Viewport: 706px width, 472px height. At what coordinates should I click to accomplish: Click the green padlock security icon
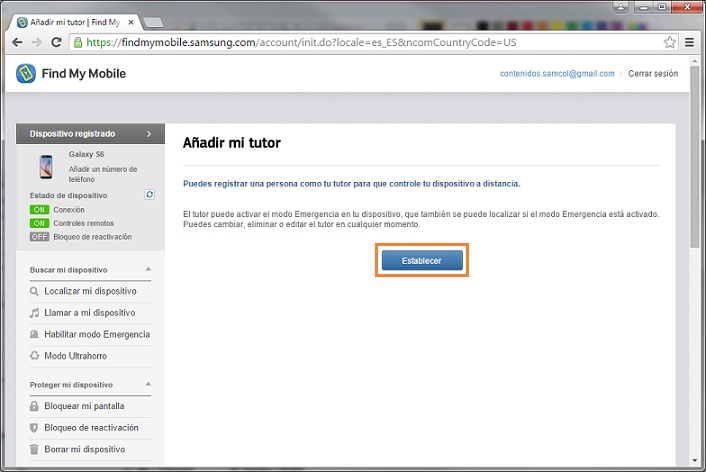tap(78, 42)
